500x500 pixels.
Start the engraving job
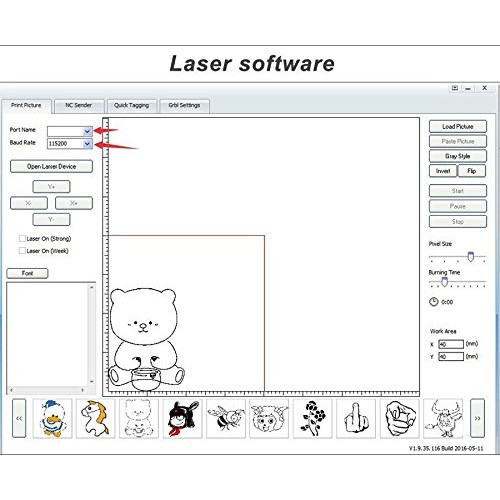click(458, 191)
